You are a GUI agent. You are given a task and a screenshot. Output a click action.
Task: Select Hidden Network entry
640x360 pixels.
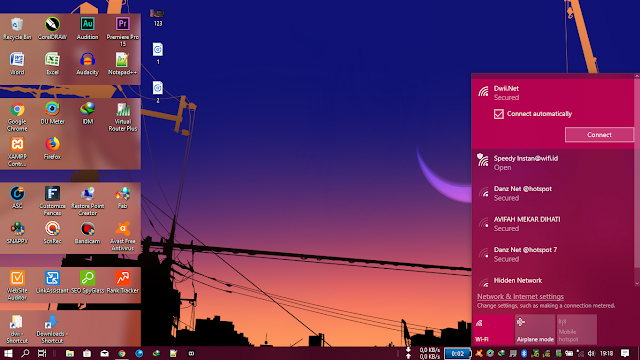[553, 281]
